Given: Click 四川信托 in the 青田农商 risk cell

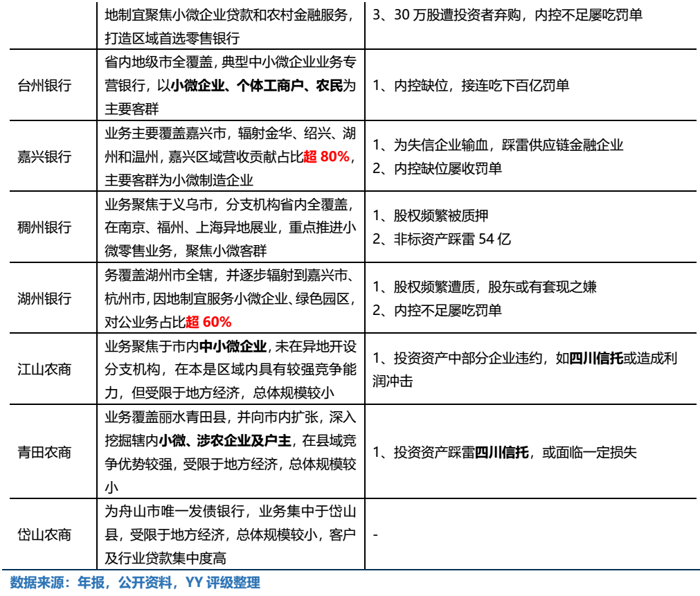Looking at the screenshot, I should 501,453.
